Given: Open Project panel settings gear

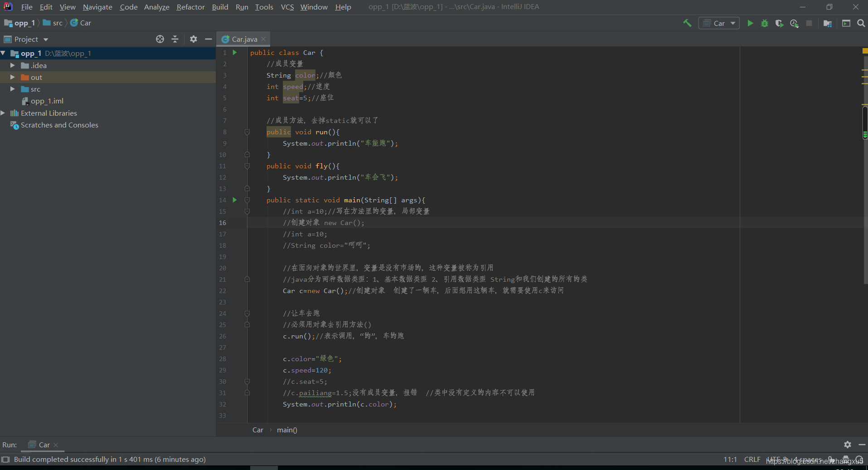Looking at the screenshot, I should pos(194,39).
